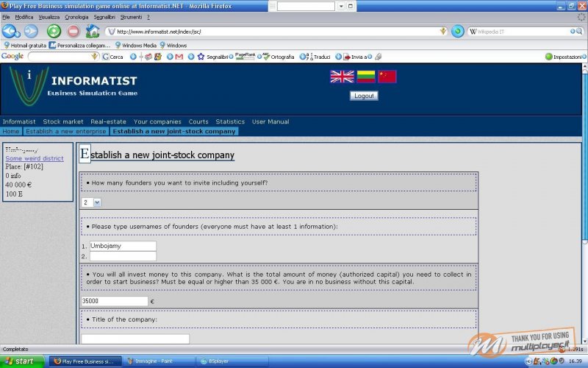Follow the Some weird district link
Image resolution: width=588 pixels, height=368 pixels.
(35, 158)
